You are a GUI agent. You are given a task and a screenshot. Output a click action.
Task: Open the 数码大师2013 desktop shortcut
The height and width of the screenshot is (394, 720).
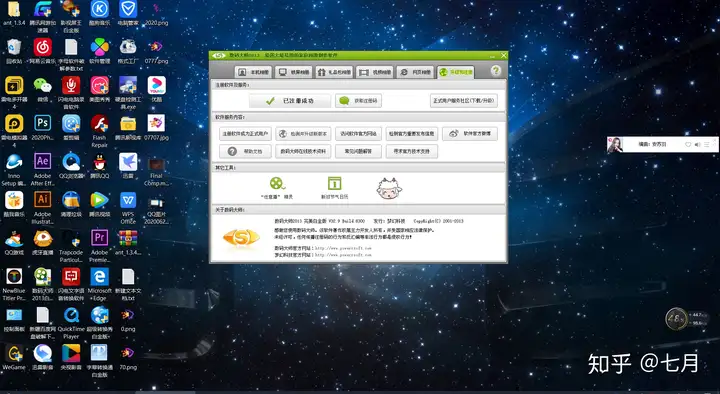pyautogui.click(x=42, y=277)
